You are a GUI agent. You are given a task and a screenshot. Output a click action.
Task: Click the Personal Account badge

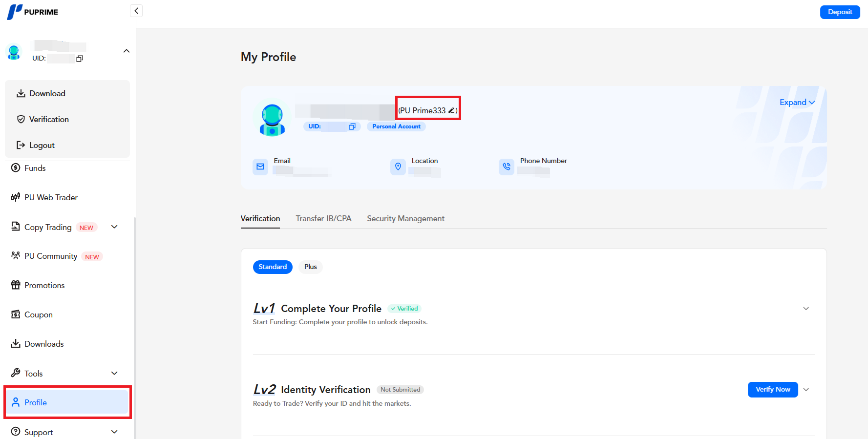(x=396, y=126)
